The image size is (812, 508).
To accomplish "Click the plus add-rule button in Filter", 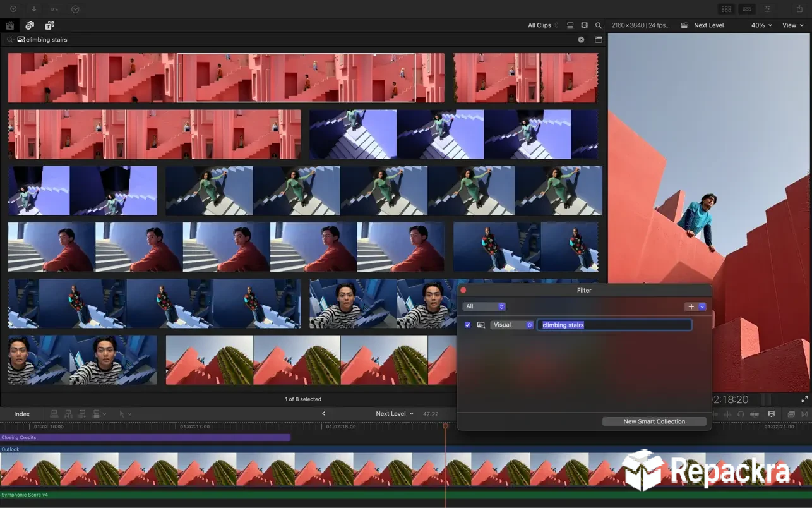I will coord(691,306).
